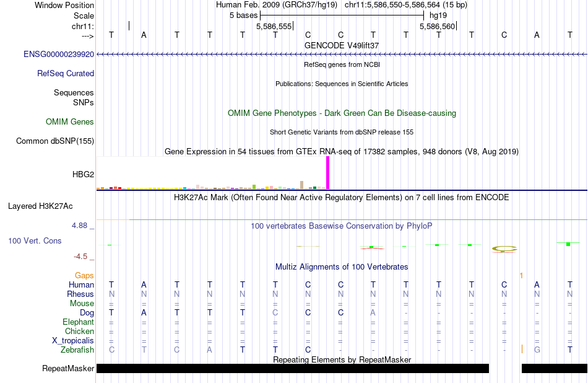Click the OMIM Gene Phenotypes track title
The image size is (588, 383).
tap(342, 113)
